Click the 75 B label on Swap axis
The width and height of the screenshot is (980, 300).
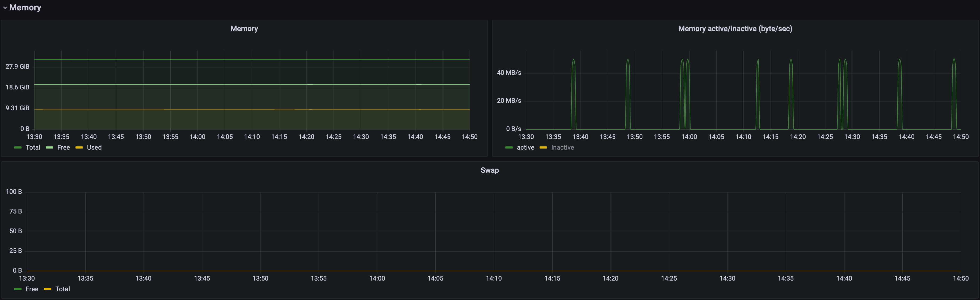click(x=16, y=211)
